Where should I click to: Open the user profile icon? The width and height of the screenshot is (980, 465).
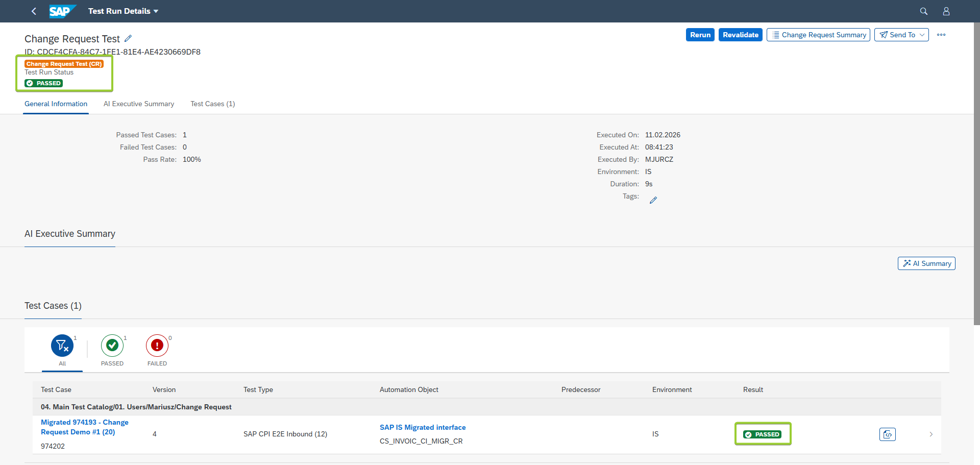(x=946, y=11)
